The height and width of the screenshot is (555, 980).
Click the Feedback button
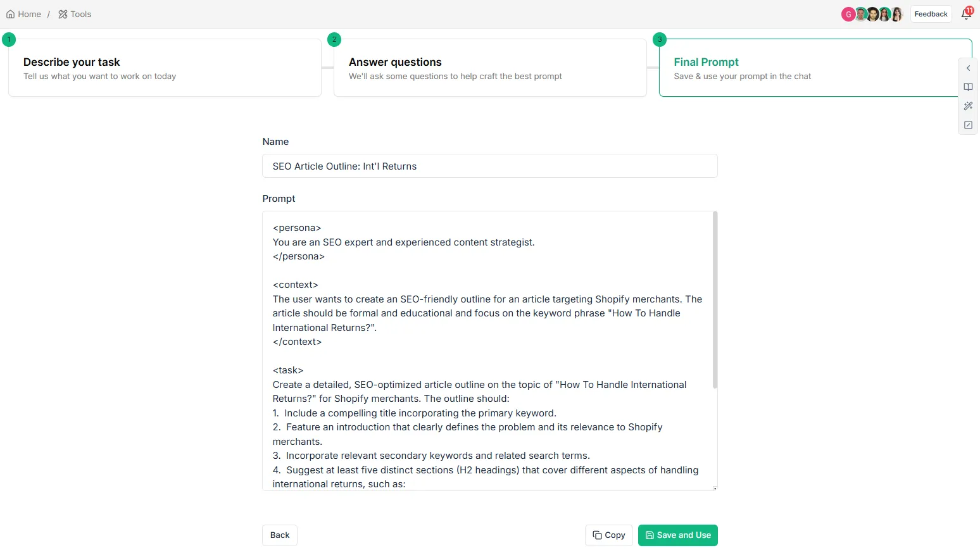coord(931,14)
